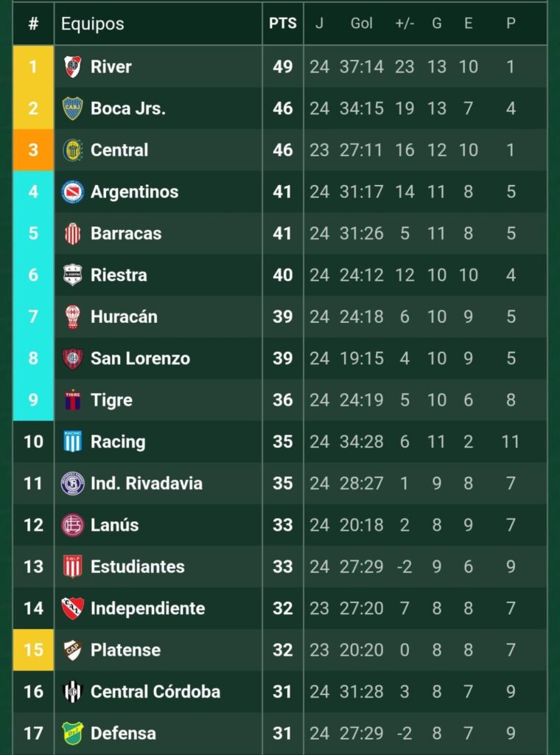
Task: Click the Rosario Central crest icon
Action: coord(73,150)
